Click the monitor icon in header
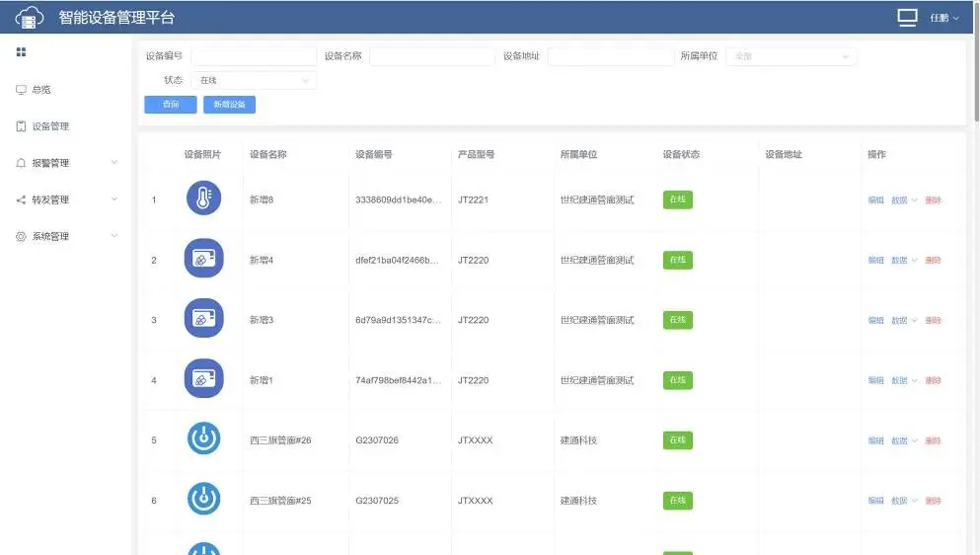980x555 pixels. tap(907, 18)
